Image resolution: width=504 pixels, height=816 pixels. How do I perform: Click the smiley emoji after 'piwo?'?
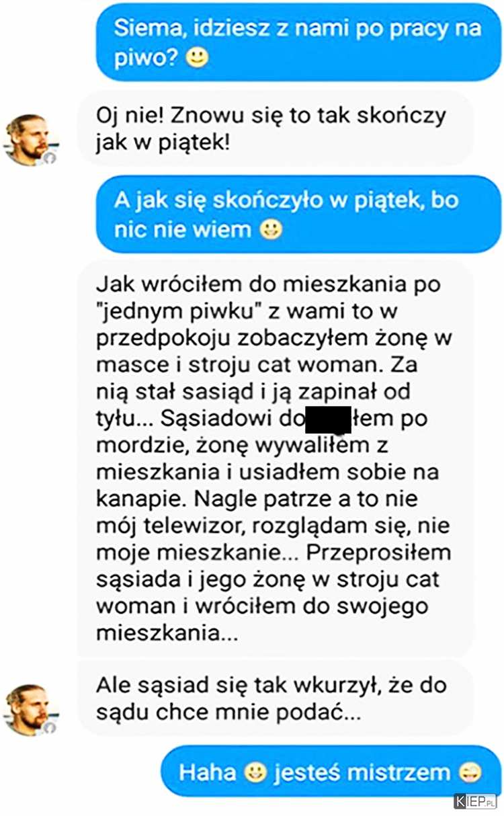(197, 59)
